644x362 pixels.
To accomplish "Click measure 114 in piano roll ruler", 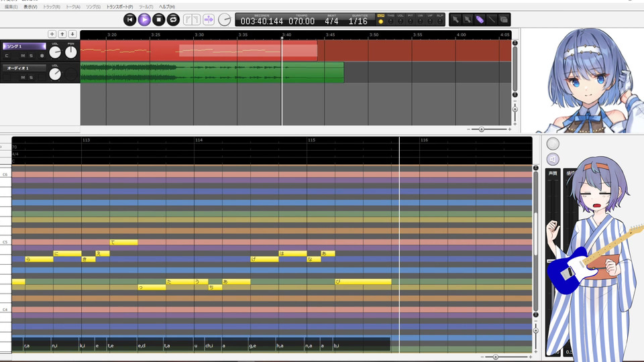I will click(x=199, y=140).
